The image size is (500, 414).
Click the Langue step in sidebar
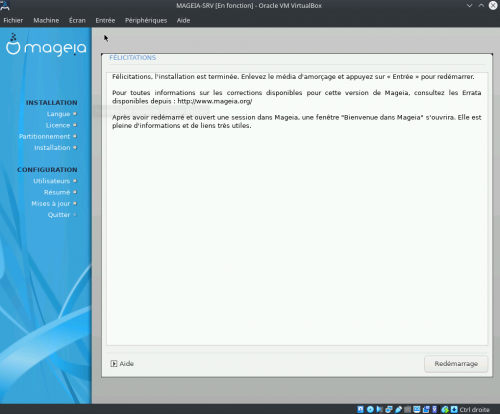point(58,114)
